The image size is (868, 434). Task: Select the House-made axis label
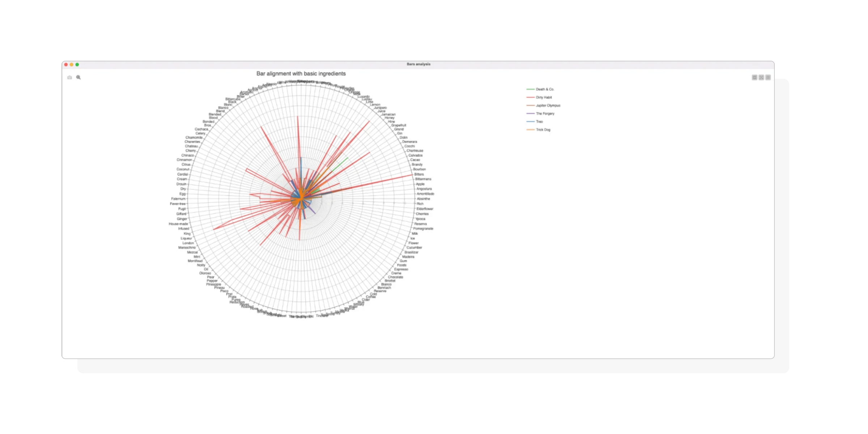point(178,224)
